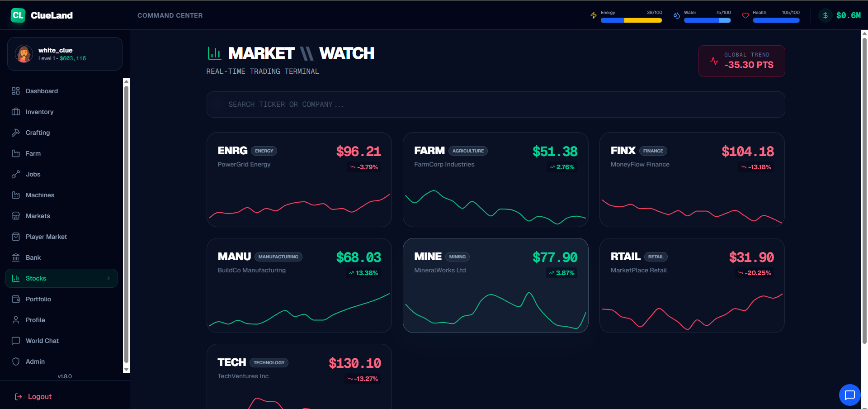
Task: Expand the Stocks sidebar entry chevron
Action: pyautogui.click(x=108, y=278)
